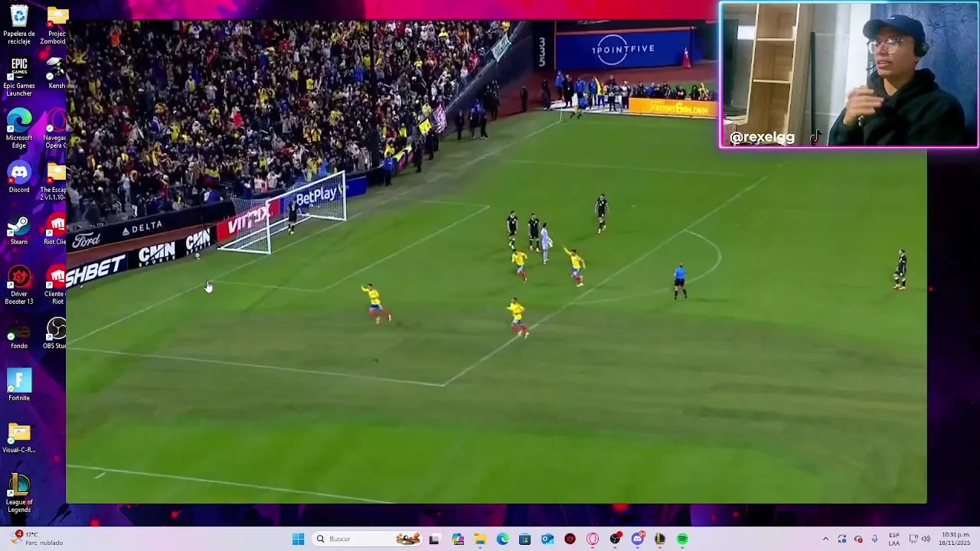This screenshot has width=980, height=551.
Task: Launch League of Legends from desktop
Action: tap(18, 493)
